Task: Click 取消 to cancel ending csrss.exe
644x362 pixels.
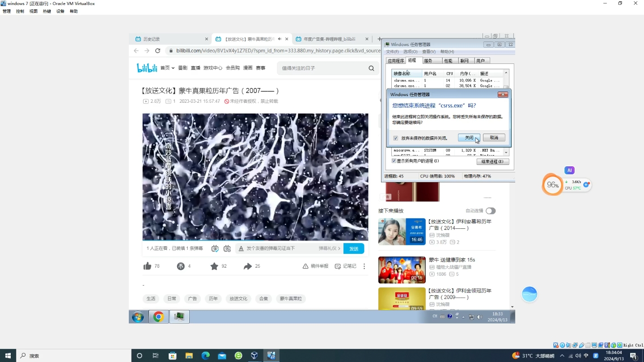Action: [x=494, y=138]
